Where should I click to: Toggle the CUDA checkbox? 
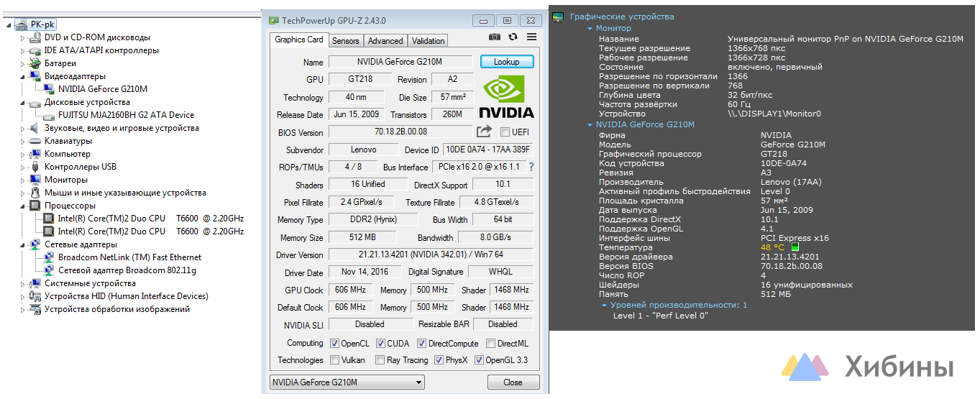coord(381,344)
